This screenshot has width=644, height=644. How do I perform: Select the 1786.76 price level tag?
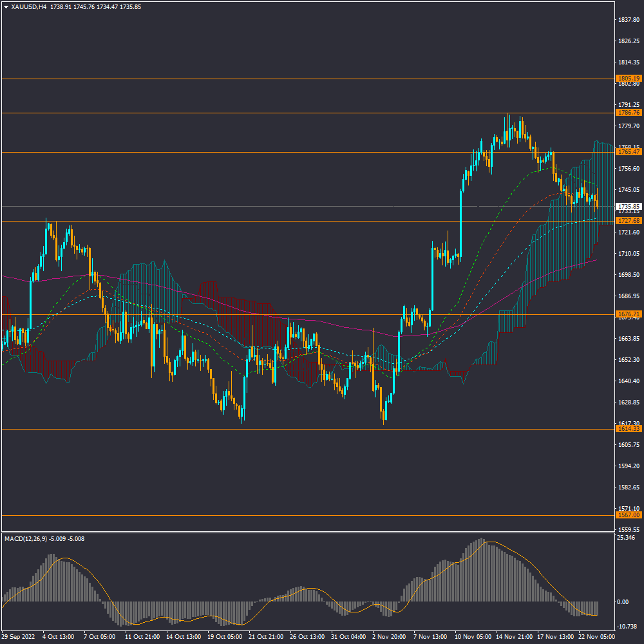(629, 113)
